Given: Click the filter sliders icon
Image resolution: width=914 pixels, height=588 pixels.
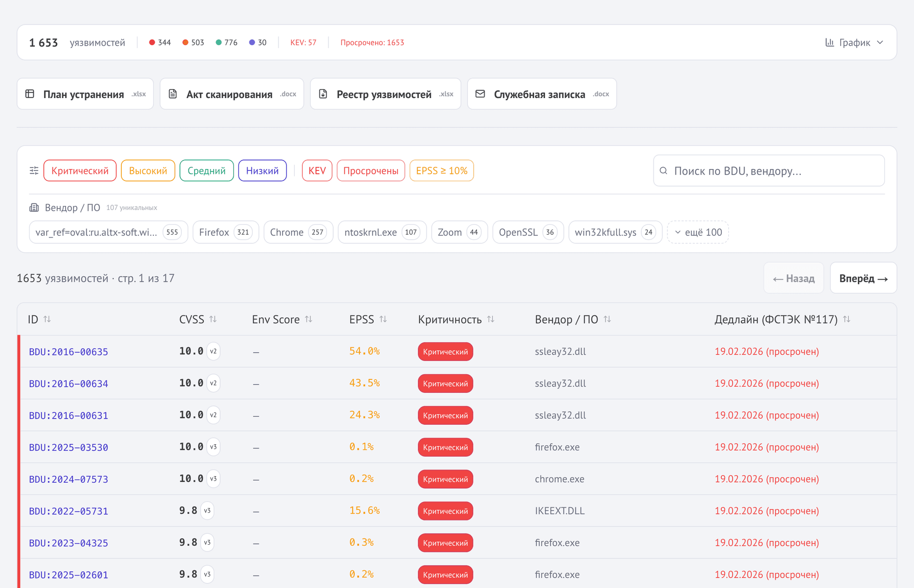Looking at the screenshot, I should 34,170.
